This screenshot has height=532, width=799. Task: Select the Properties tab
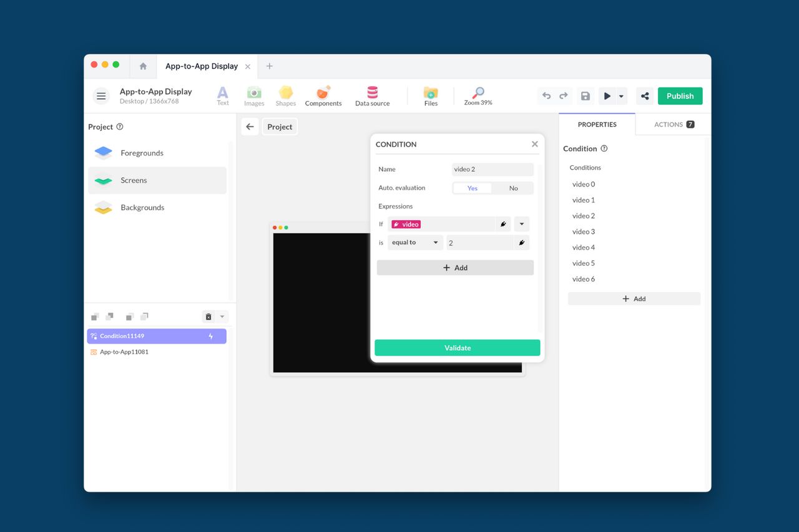click(597, 124)
